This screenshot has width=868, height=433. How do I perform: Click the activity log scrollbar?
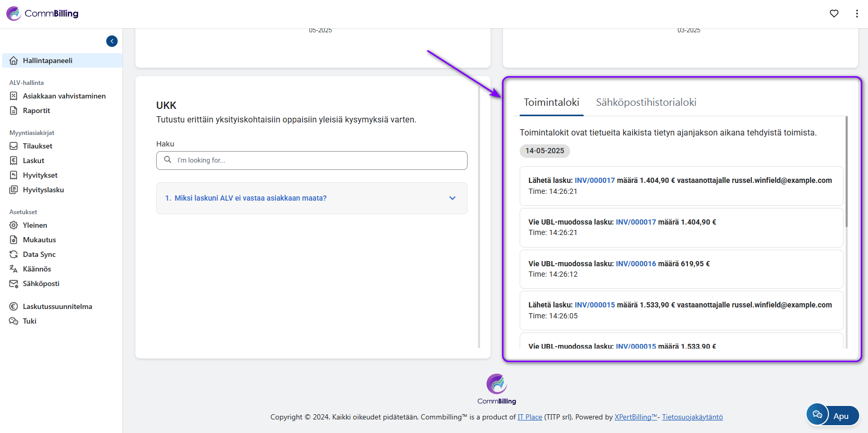click(x=846, y=172)
